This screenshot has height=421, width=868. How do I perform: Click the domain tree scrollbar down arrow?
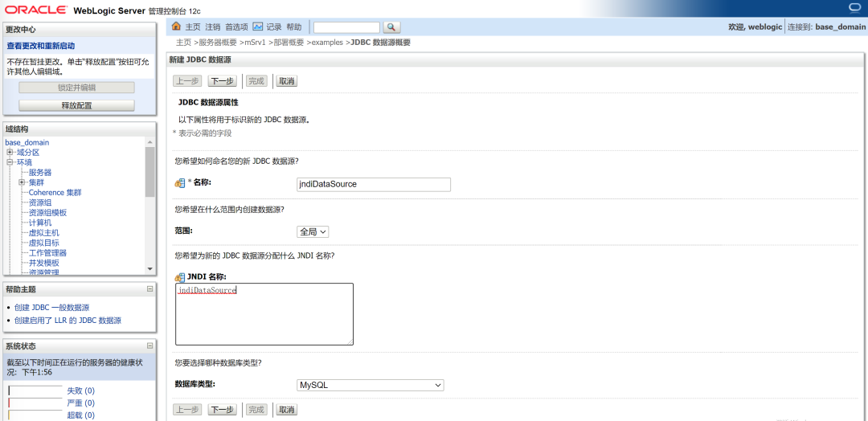pyautogui.click(x=149, y=268)
